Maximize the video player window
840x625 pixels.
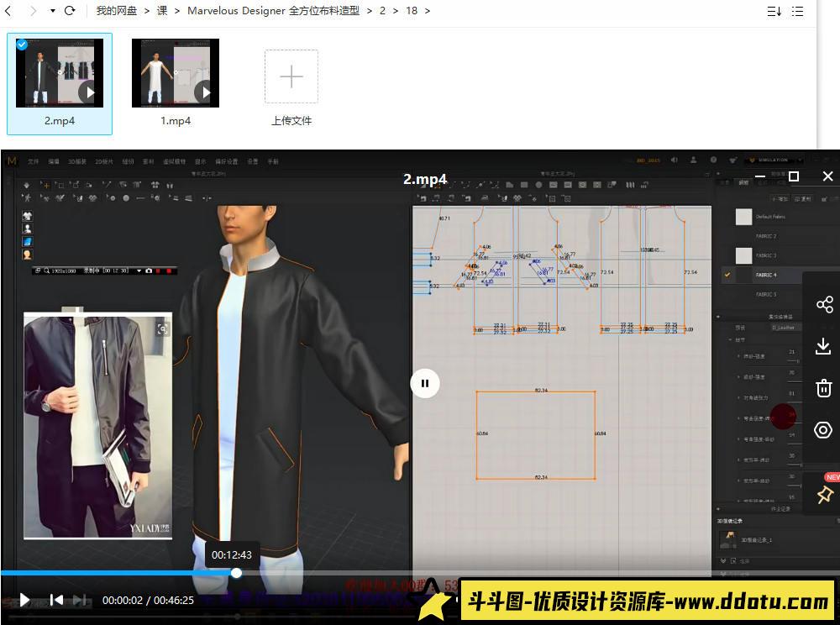click(x=794, y=176)
